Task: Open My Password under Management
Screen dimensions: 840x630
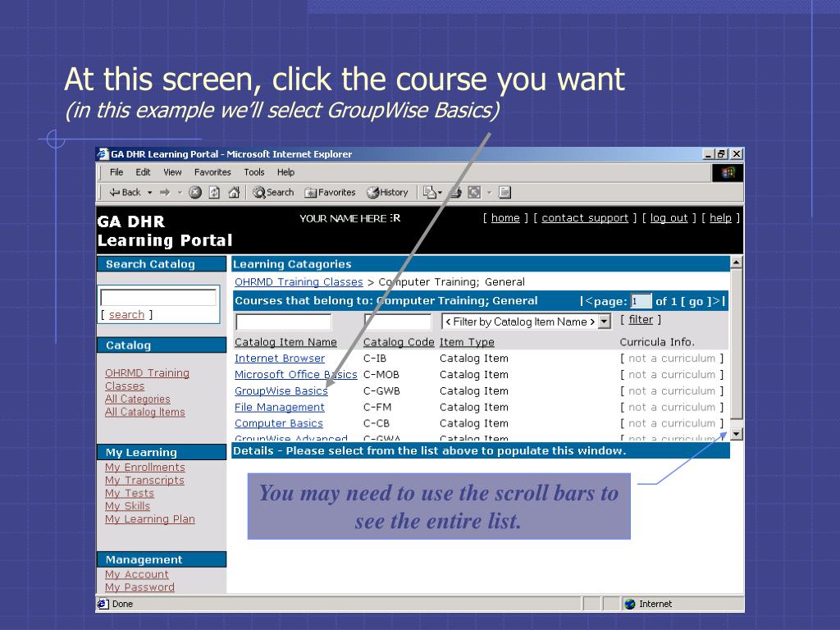Action: [x=139, y=587]
